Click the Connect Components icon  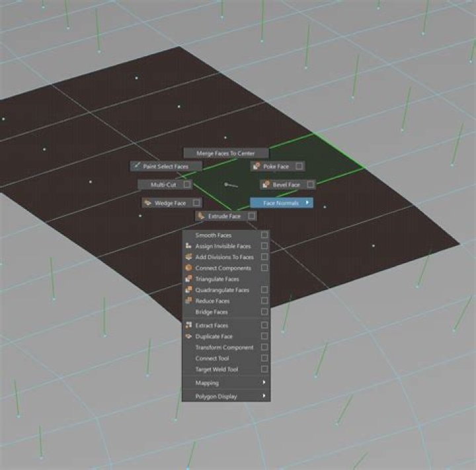[x=188, y=268]
